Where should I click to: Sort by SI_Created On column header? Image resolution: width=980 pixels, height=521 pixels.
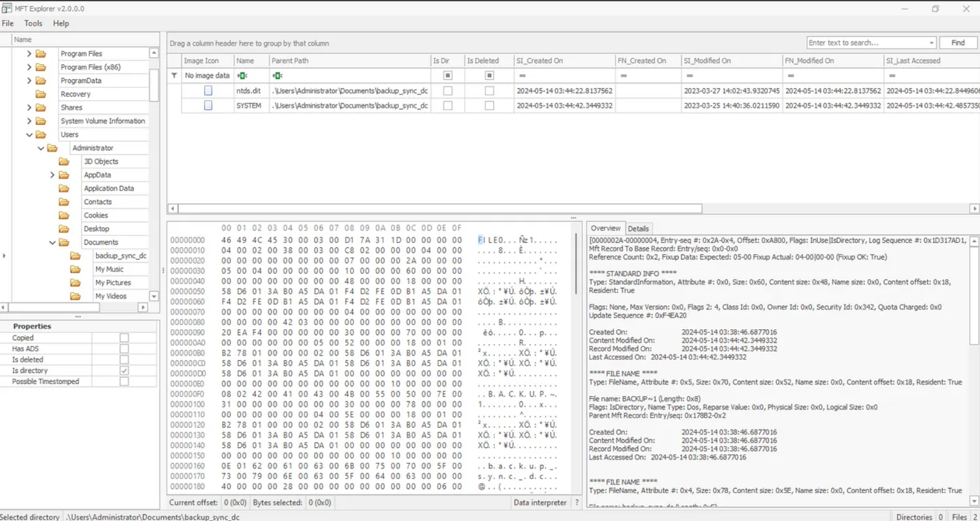(x=564, y=61)
